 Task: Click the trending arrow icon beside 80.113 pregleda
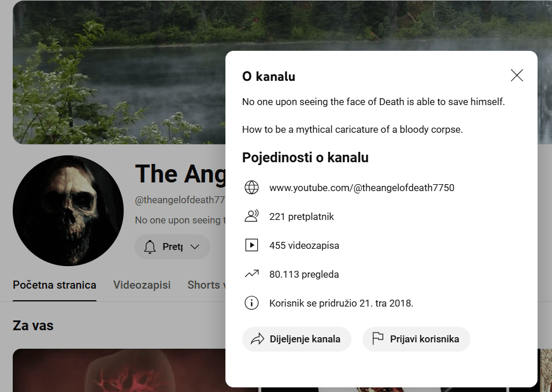click(251, 274)
